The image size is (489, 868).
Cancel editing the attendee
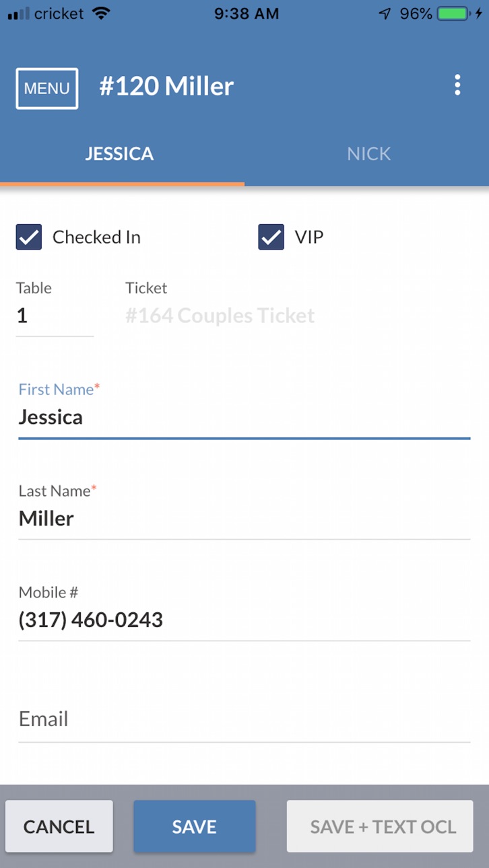pos(59,826)
